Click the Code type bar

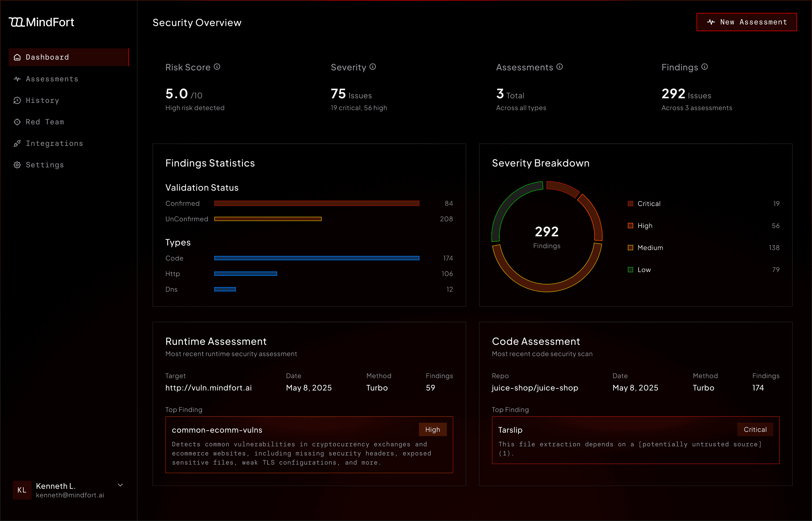click(317, 258)
